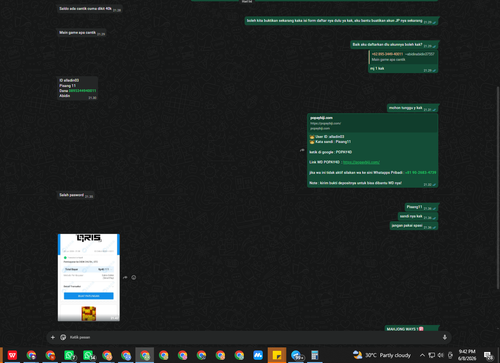Open Sticky Notes from the taskbar
500x363 pixels.
[x=277, y=355]
